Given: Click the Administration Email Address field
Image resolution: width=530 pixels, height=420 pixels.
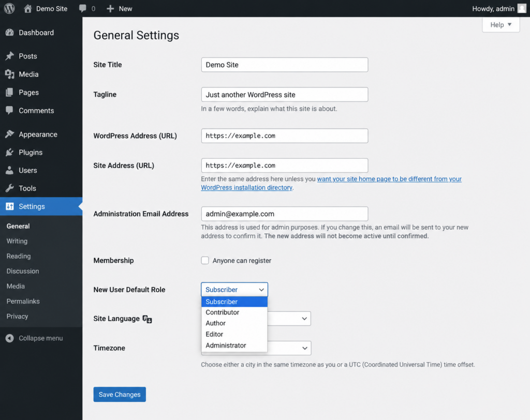Looking at the screenshot, I should click(x=285, y=214).
